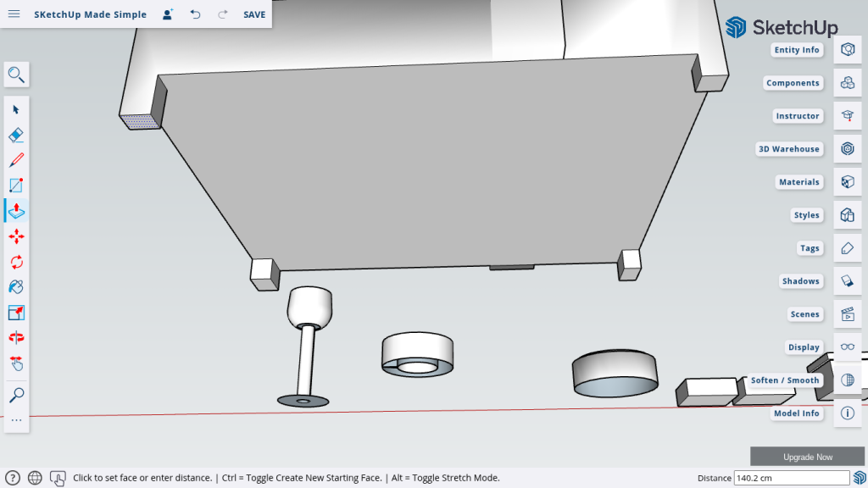Expand the more tools ellipsis
Image resolution: width=868 pixels, height=488 pixels.
(x=16, y=420)
